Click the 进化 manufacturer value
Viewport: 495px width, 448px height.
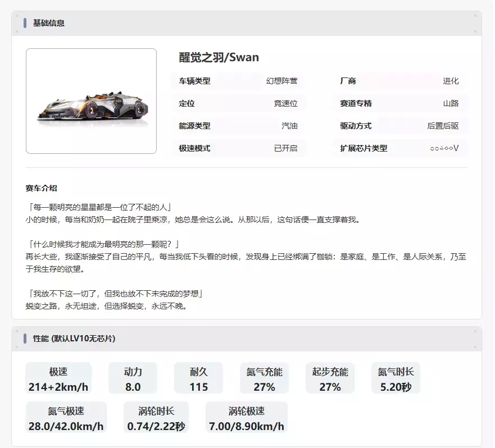click(x=451, y=81)
